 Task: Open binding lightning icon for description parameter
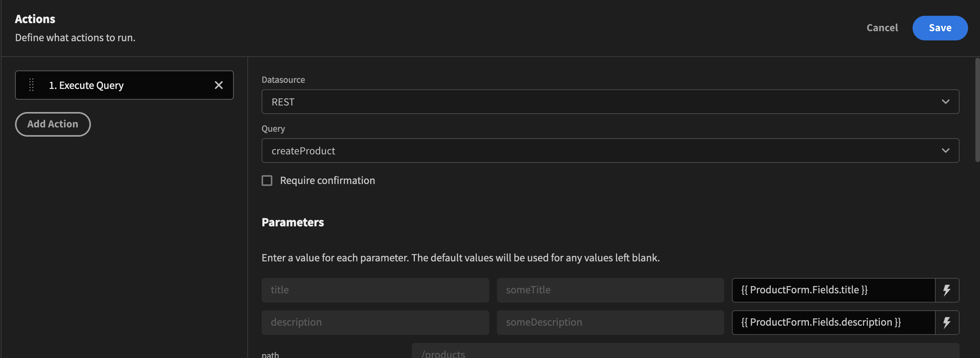(947, 323)
